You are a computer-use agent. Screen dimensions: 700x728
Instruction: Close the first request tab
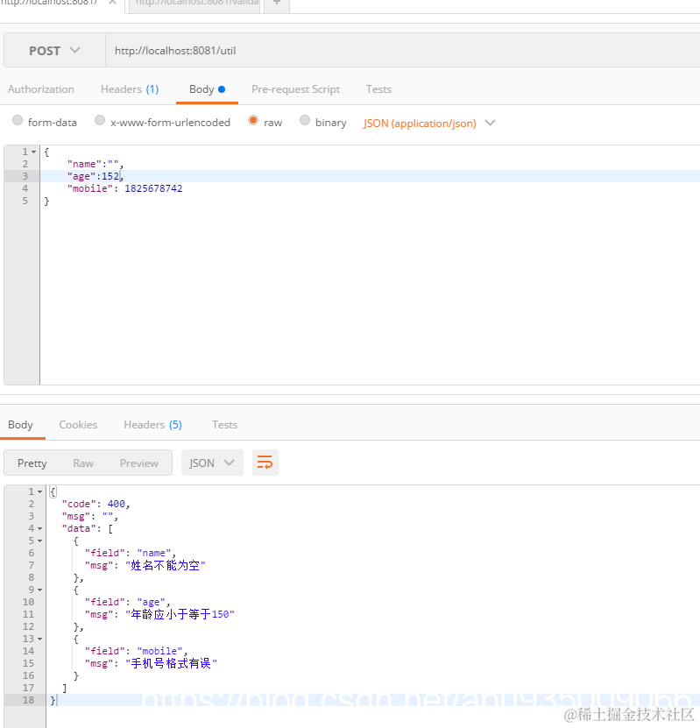[x=112, y=3]
